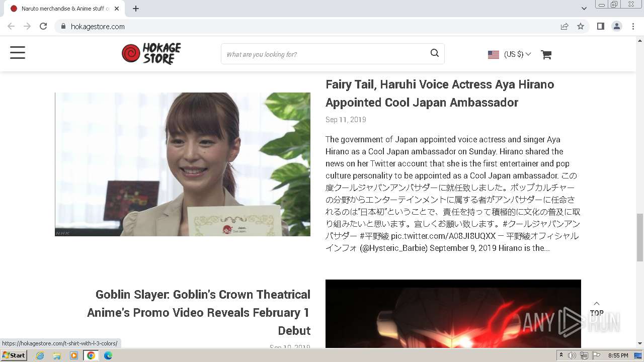The height and width of the screenshot is (362, 644).
Task: Open Microsoft Edge from the taskbar
Action: pos(108,355)
